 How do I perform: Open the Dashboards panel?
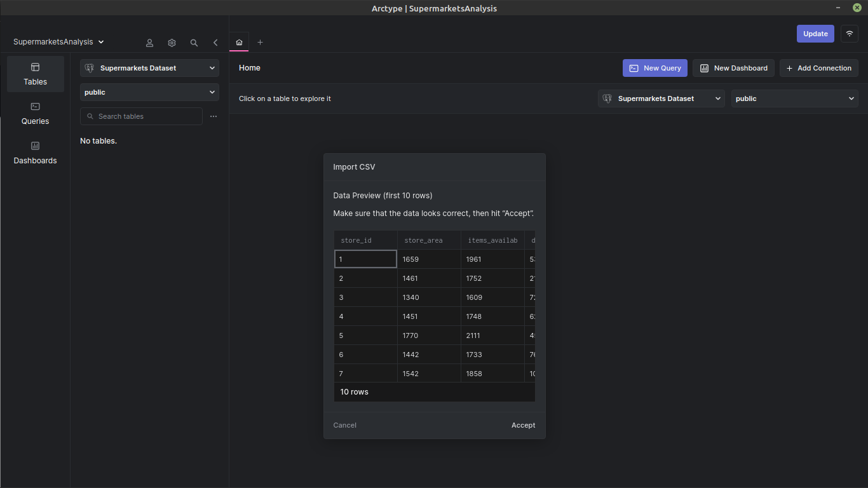coord(35,153)
